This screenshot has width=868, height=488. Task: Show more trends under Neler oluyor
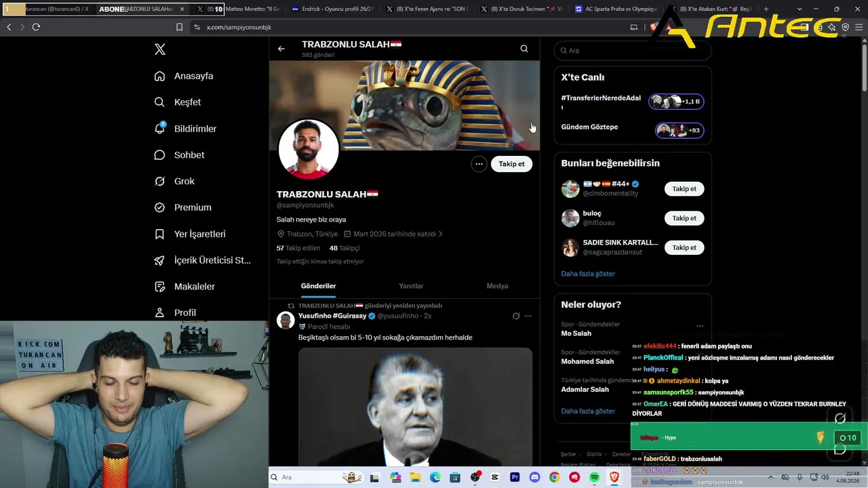tap(588, 411)
